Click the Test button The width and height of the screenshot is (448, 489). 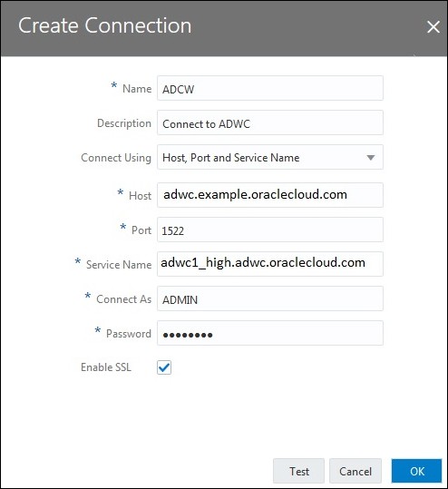pyautogui.click(x=298, y=471)
